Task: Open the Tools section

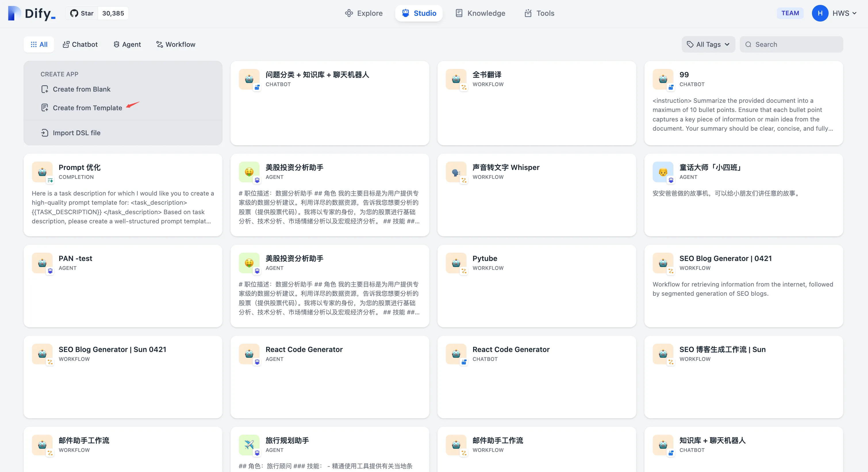Action: coord(539,13)
